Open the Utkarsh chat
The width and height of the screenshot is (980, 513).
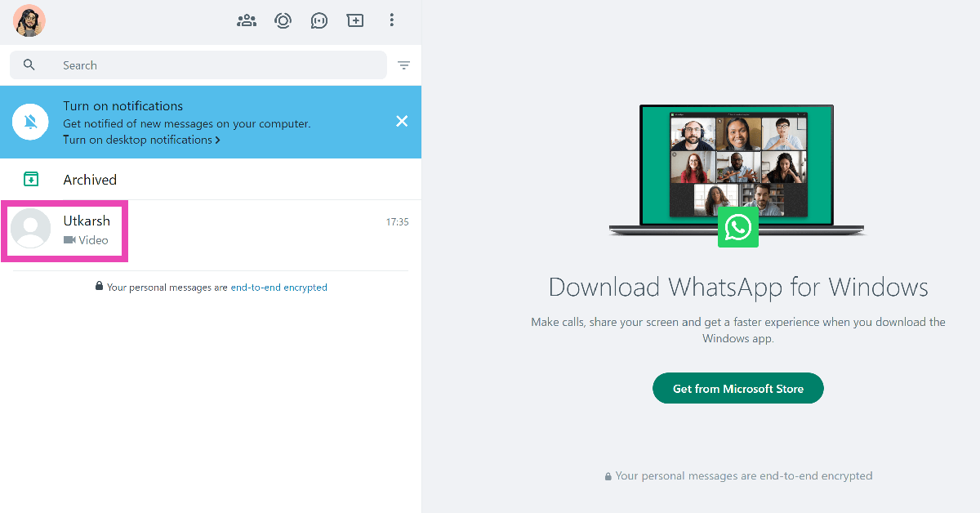coord(229,230)
